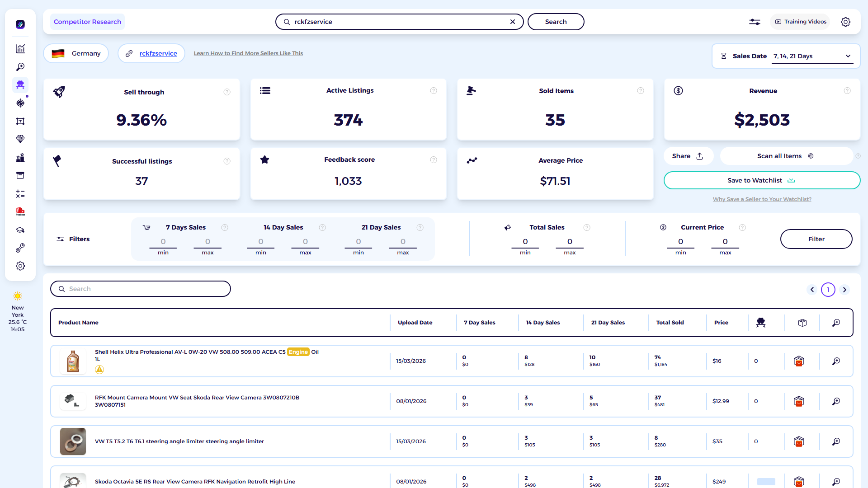Click the Share button

pyautogui.click(x=688, y=156)
